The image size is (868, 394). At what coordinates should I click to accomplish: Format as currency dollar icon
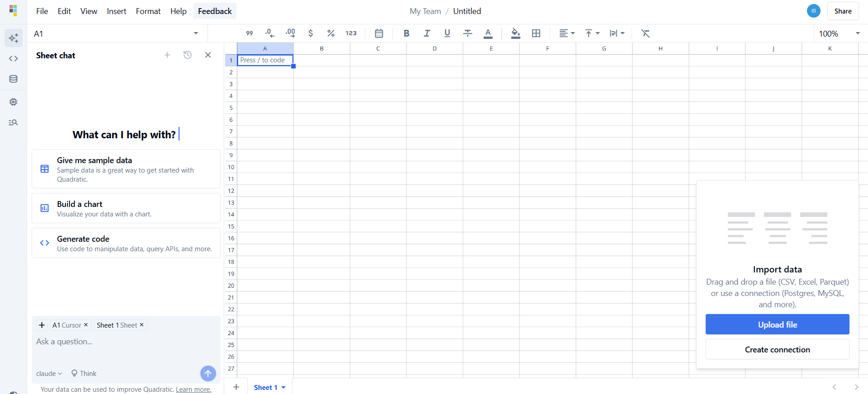pos(311,33)
